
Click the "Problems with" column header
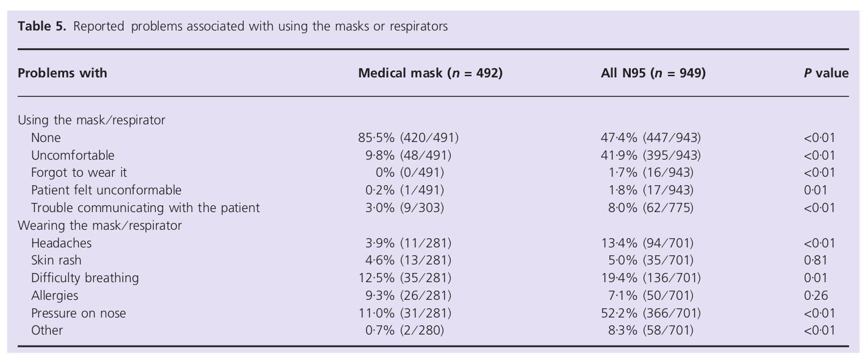tap(62, 73)
